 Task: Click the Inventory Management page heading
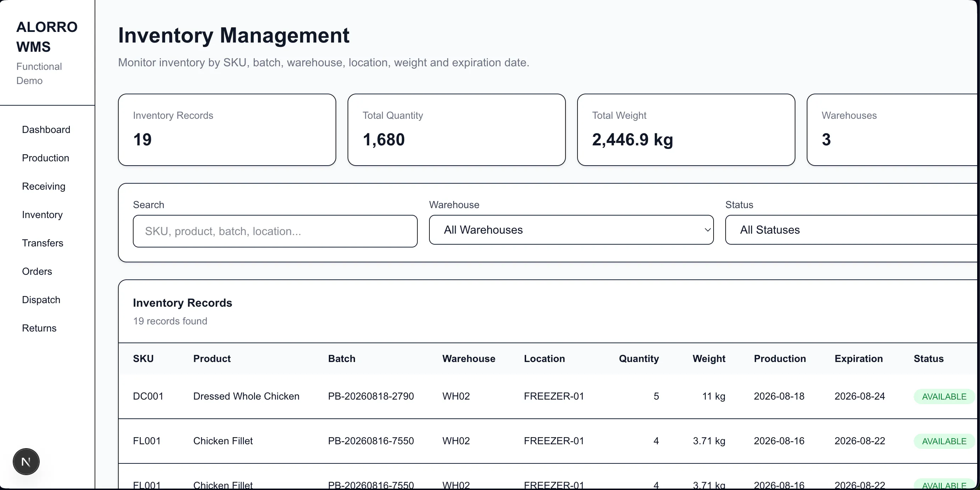[x=233, y=35]
